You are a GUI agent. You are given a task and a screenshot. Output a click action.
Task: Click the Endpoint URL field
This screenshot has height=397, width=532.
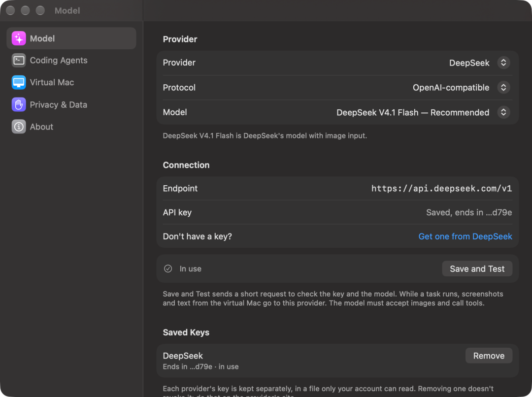click(441, 189)
